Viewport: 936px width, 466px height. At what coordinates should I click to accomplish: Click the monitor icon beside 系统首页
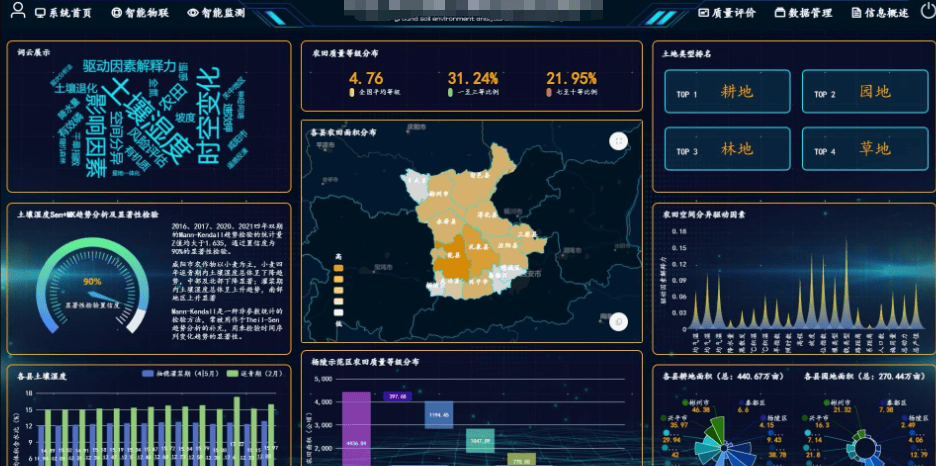(x=41, y=13)
